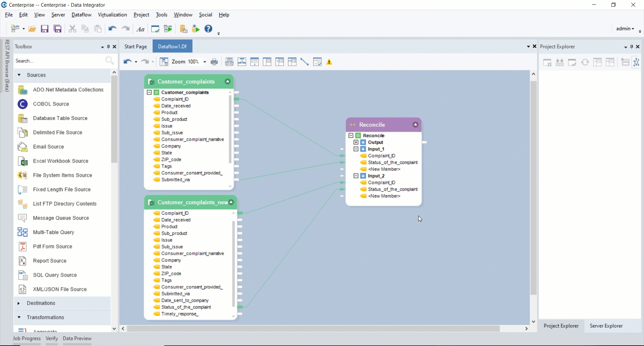
Task: Click the yellow warning triangle icon
Action: (329, 62)
